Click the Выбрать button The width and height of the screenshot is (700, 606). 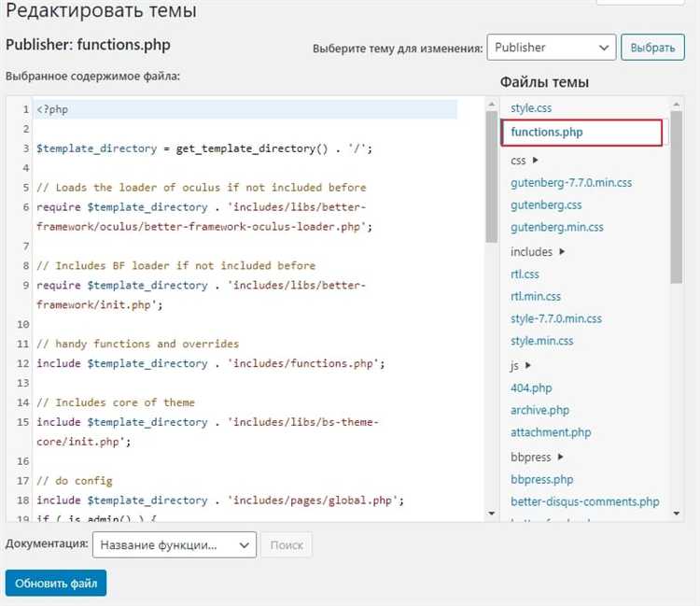(652, 48)
